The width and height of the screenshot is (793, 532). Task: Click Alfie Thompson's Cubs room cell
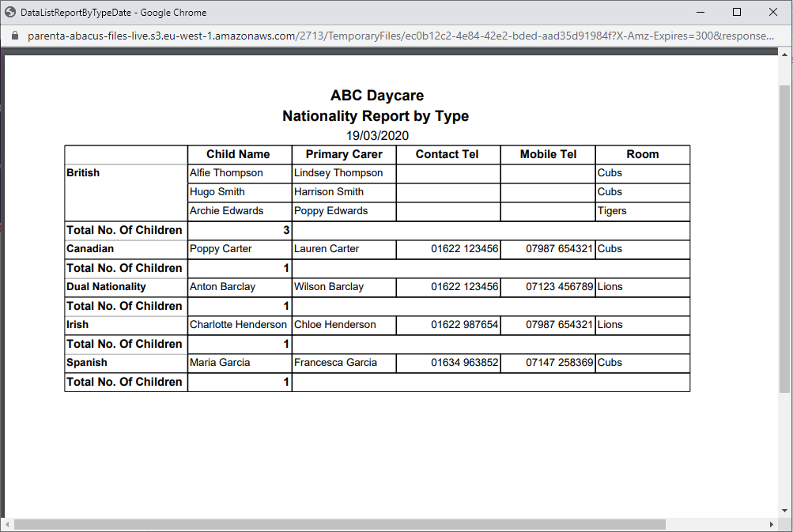pos(643,173)
